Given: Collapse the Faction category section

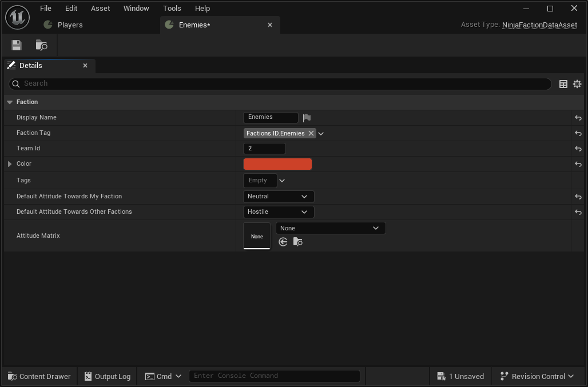Looking at the screenshot, I should coord(10,102).
